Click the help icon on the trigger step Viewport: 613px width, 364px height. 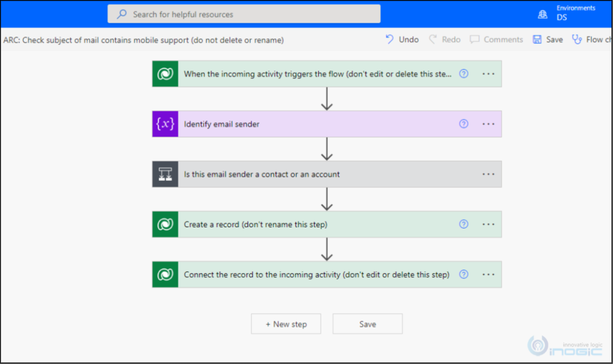click(463, 74)
